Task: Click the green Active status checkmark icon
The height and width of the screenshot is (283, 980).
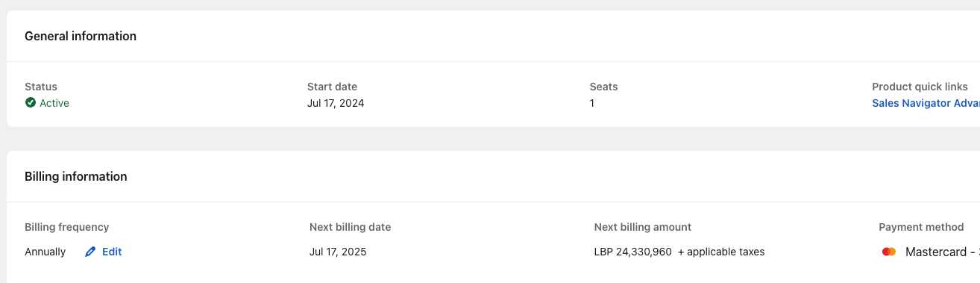Action: click(31, 103)
